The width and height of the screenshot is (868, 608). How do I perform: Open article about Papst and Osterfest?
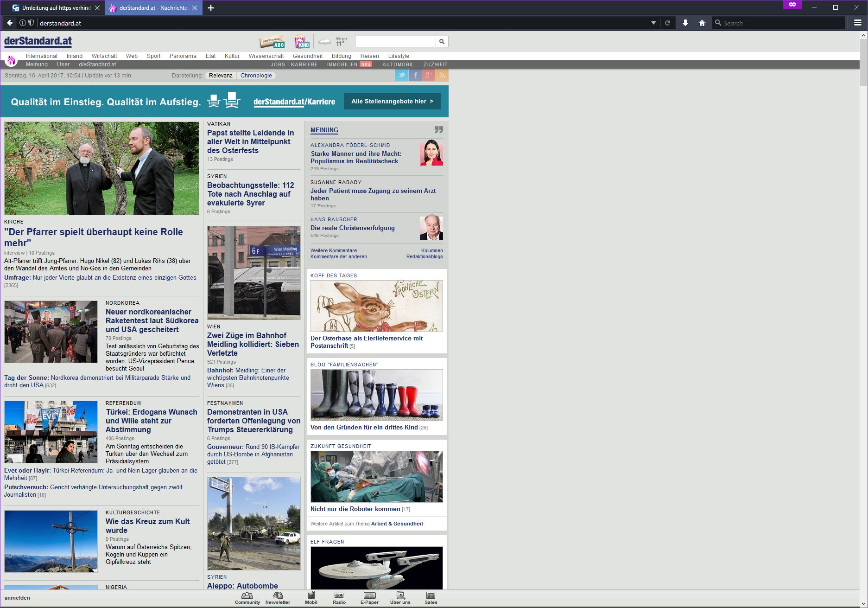[x=251, y=141]
